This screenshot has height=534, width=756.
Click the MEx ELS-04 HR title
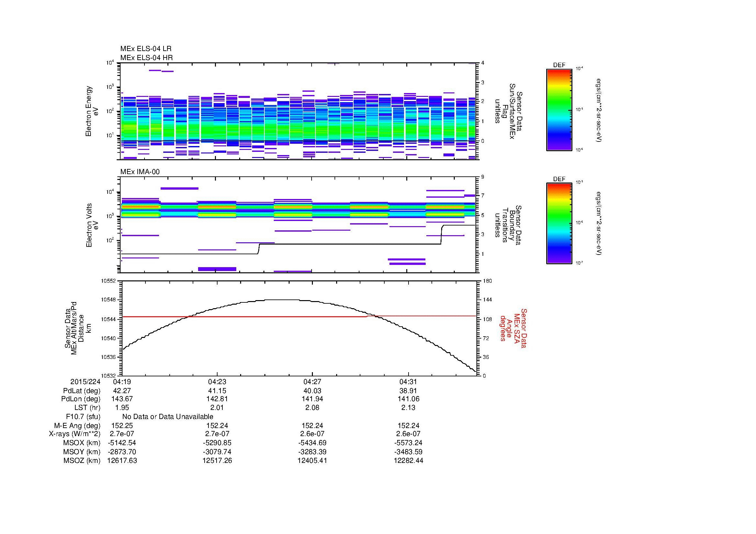(x=146, y=58)
